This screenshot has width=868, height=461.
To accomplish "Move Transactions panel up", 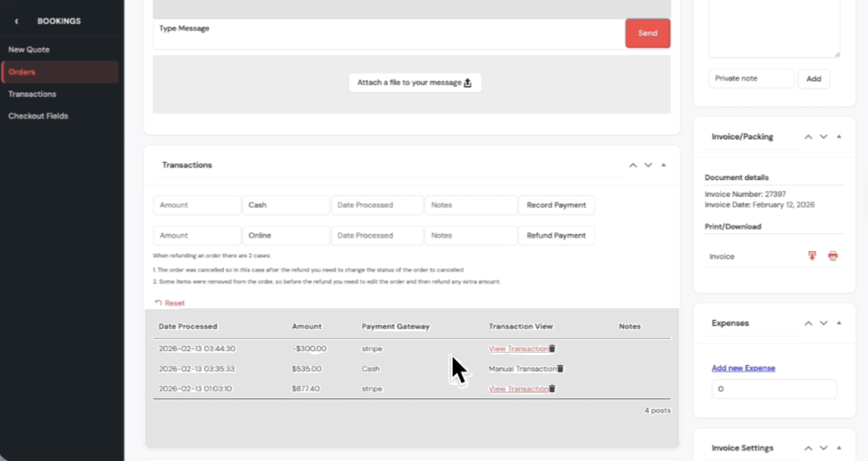I will click(x=633, y=165).
